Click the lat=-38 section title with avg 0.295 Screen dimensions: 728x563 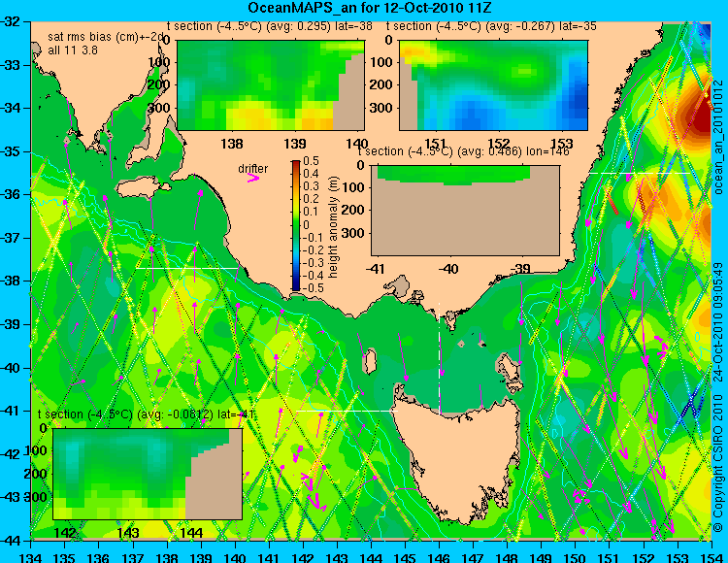pyautogui.click(x=269, y=26)
